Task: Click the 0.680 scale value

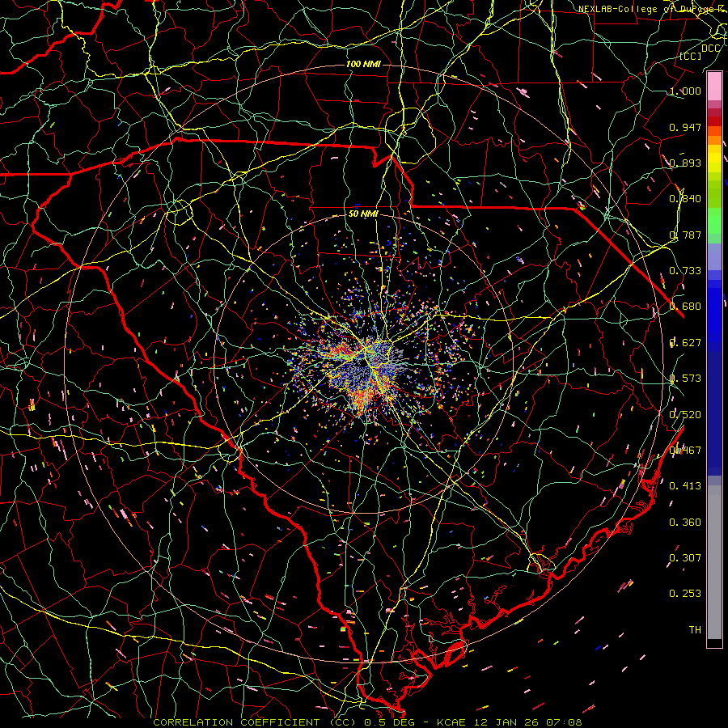Action: point(685,307)
